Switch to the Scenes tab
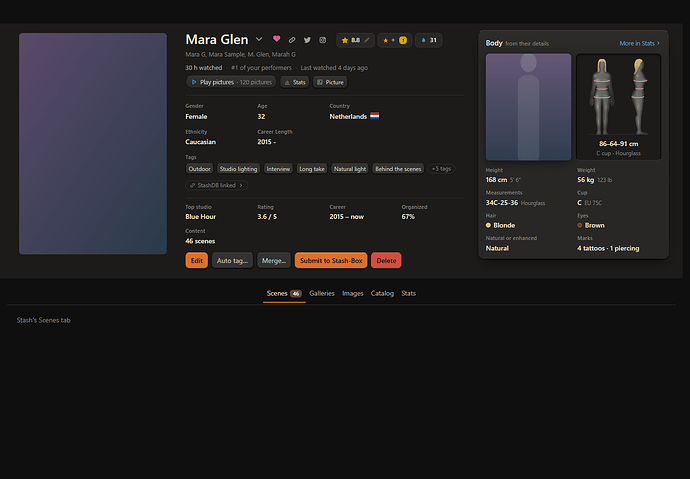The image size is (690, 479). (x=284, y=293)
